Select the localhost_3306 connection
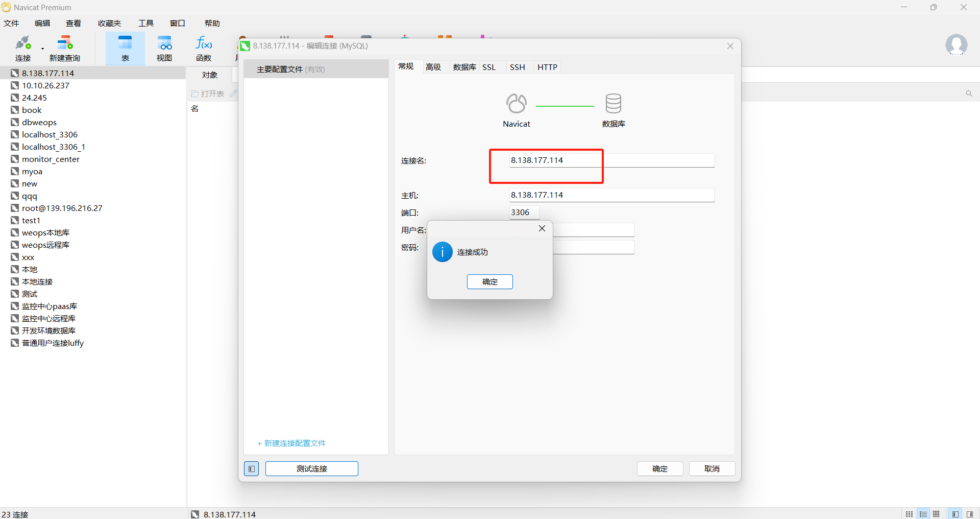The height and width of the screenshot is (519, 980). pyautogui.click(x=50, y=134)
